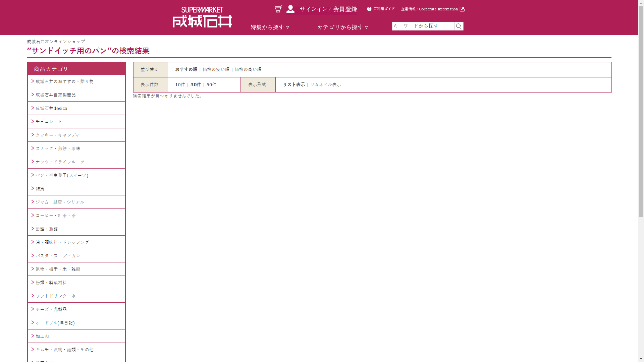Sort by 価格の高い順 highest price
The width and height of the screenshot is (644, 362).
click(248, 69)
